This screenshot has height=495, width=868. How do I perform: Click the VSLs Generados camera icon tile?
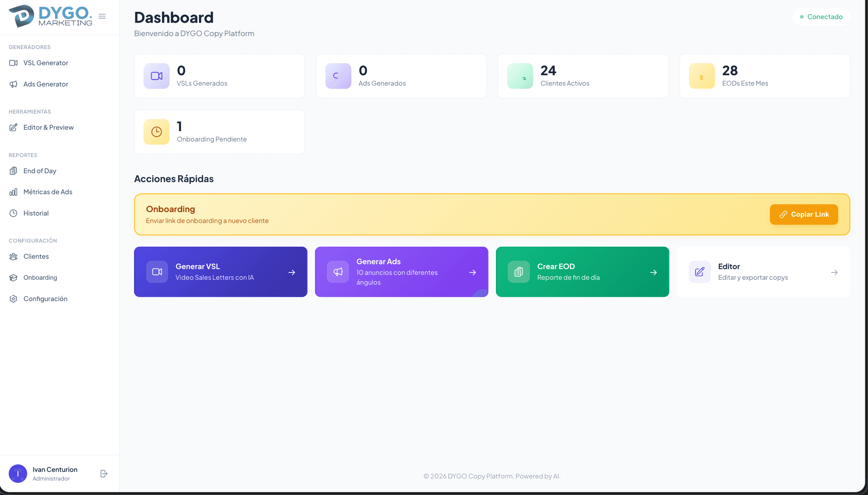pyautogui.click(x=157, y=76)
